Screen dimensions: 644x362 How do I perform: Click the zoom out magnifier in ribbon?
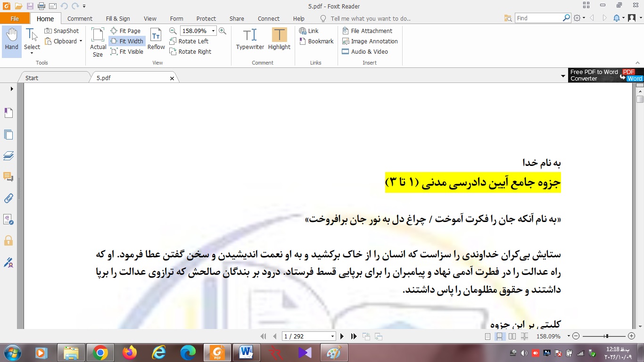(173, 31)
